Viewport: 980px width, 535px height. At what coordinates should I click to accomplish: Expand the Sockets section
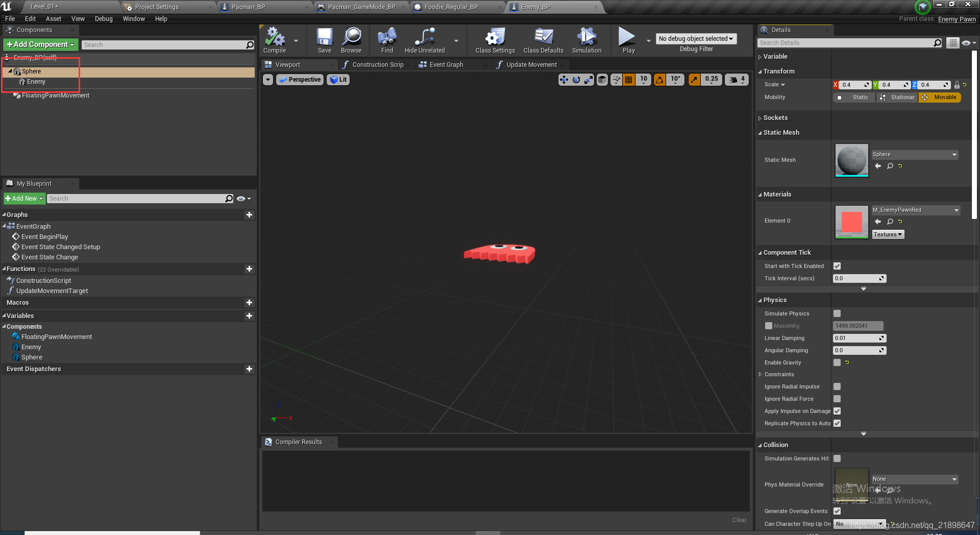(x=759, y=118)
